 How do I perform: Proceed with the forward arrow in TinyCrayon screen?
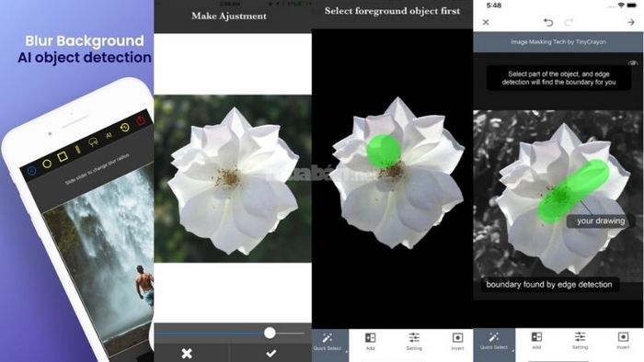point(631,22)
